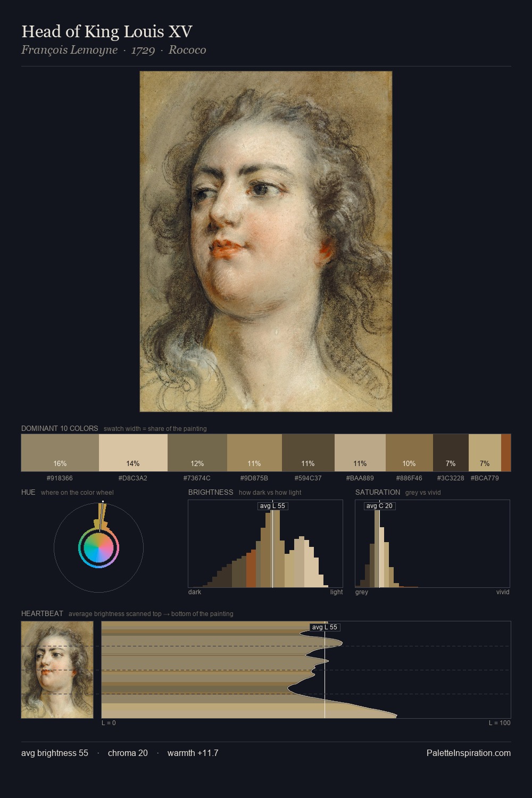
Task: Click the small portrait thumbnail beside the Heartbeat chart
Action: (57, 670)
